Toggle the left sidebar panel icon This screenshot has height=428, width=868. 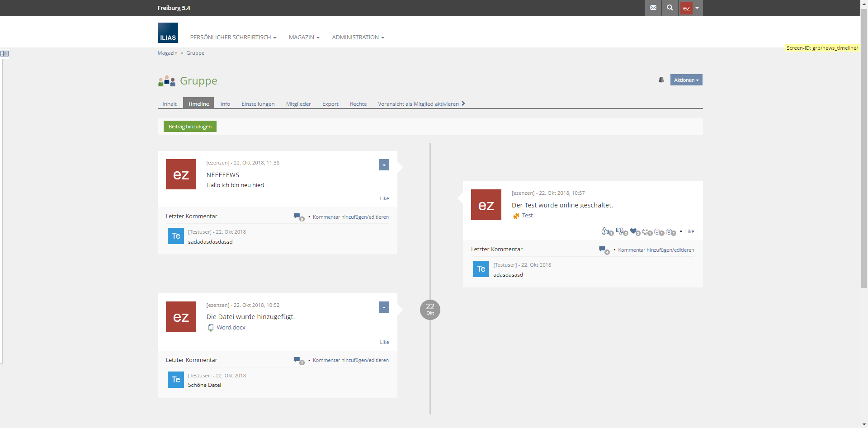point(5,53)
